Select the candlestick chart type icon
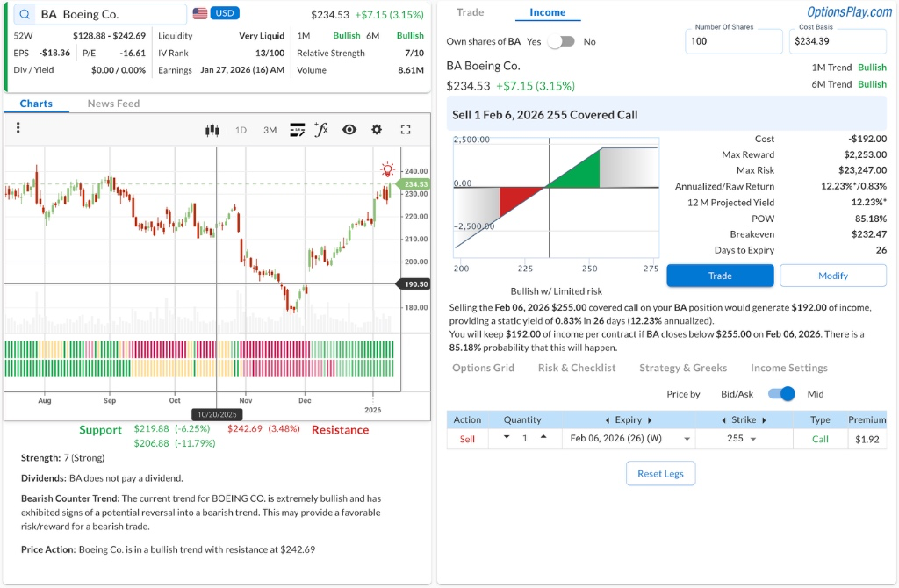The width and height of the screenshot is (899, 588). tap(212, 130)
